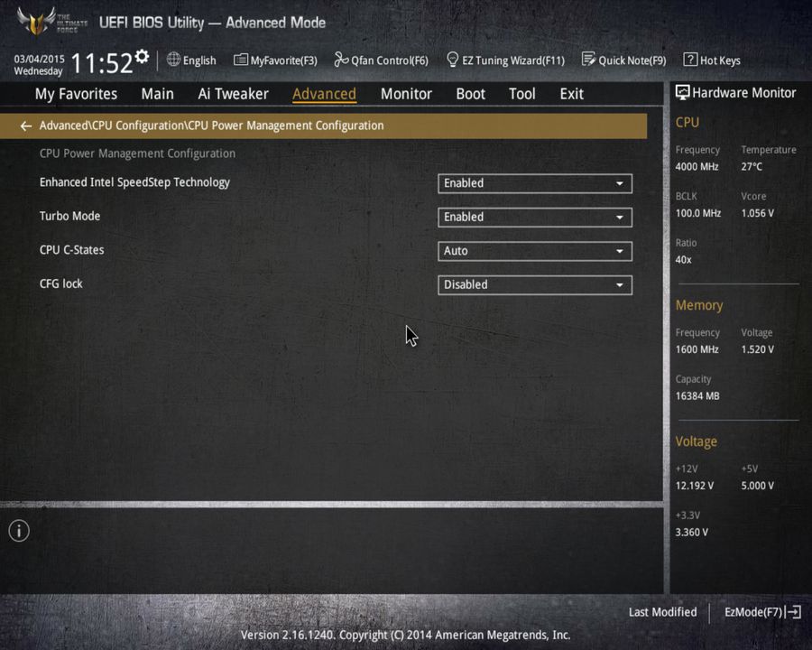Open MyFavorite(F3) list icon
Screen dimensions: 812x650
(240, 60)
